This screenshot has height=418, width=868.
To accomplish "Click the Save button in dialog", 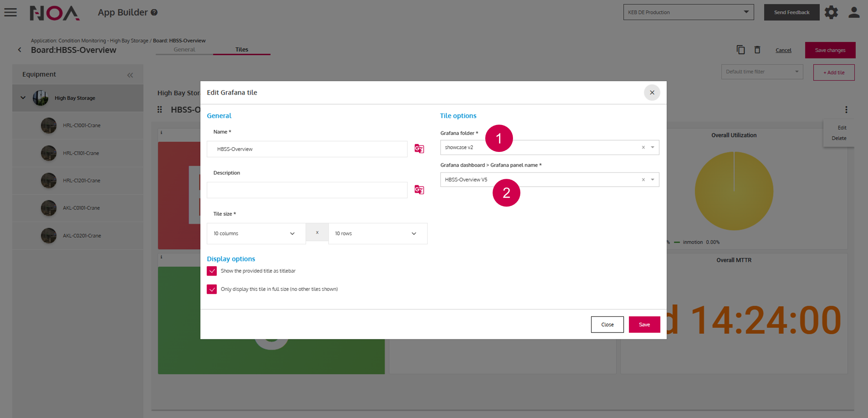I will click(x=644, y=325).
